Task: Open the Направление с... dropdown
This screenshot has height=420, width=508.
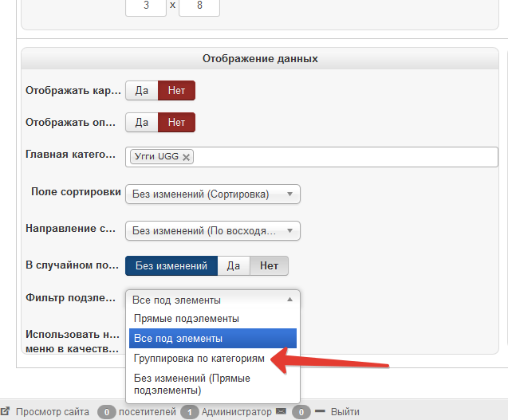Action: pos(213,231)
